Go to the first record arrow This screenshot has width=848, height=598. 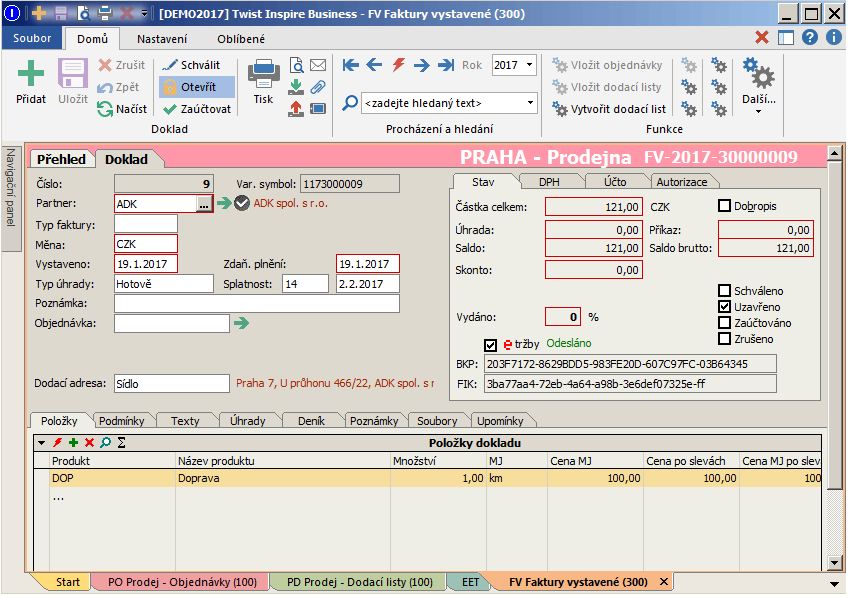[x=350, y=65]
